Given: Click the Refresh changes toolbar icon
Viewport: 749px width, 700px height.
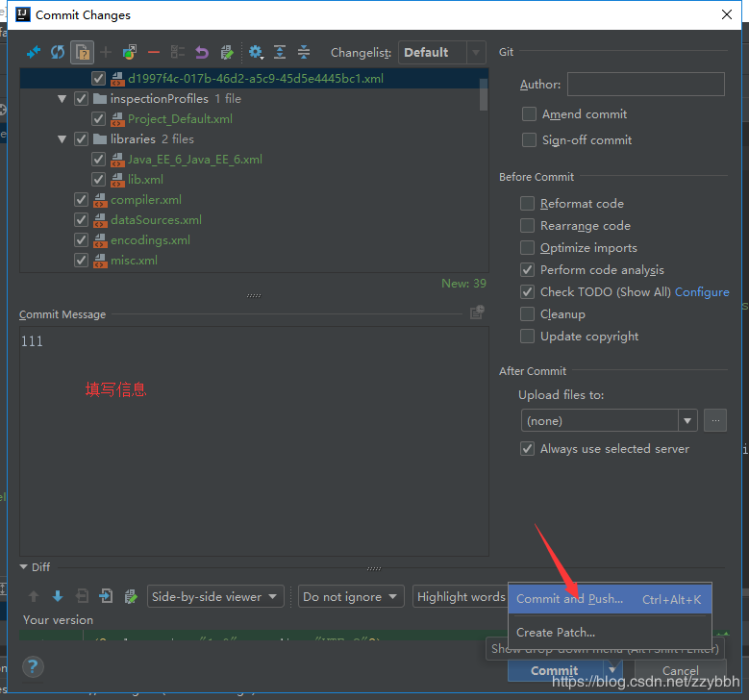Looking at the screenshot, I should [58, 52].
